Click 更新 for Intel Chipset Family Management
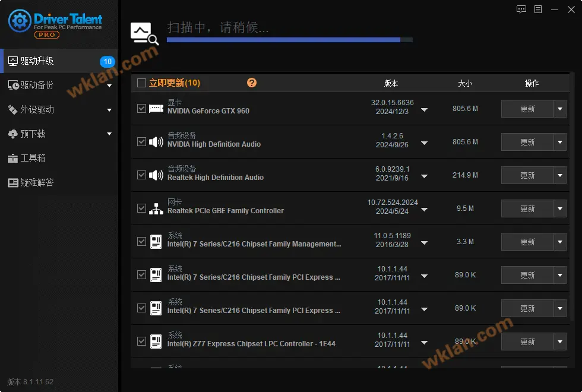The width and height of the screenshot is (582, 392). pos(527,242)
